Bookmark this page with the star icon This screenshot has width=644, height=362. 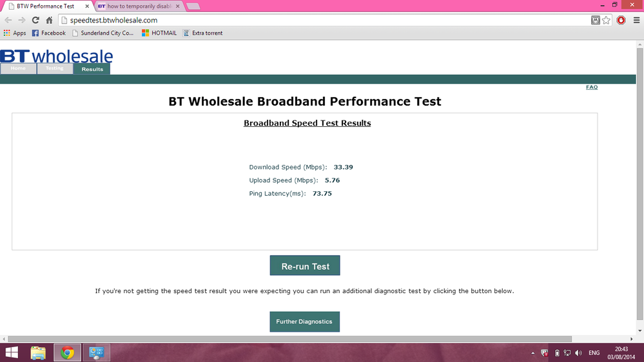(x=606, y=20)
